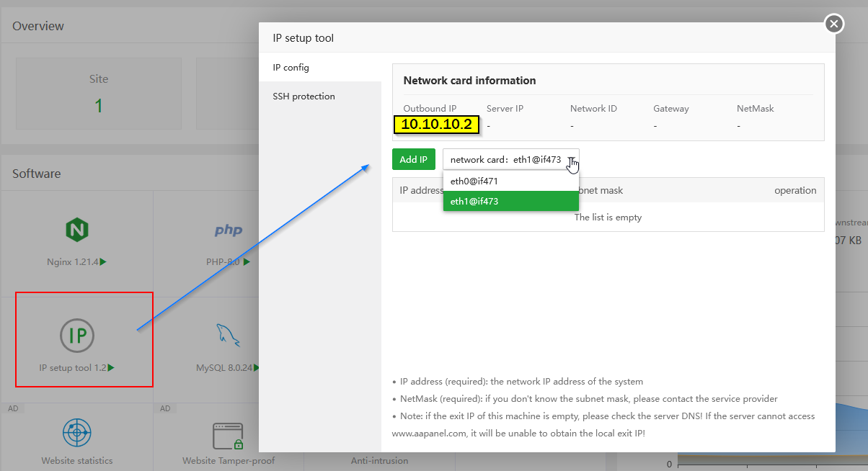The height and width of the screenshot is (471, 868).
Task: Click the Site count 1
Action: click(99, 107)
